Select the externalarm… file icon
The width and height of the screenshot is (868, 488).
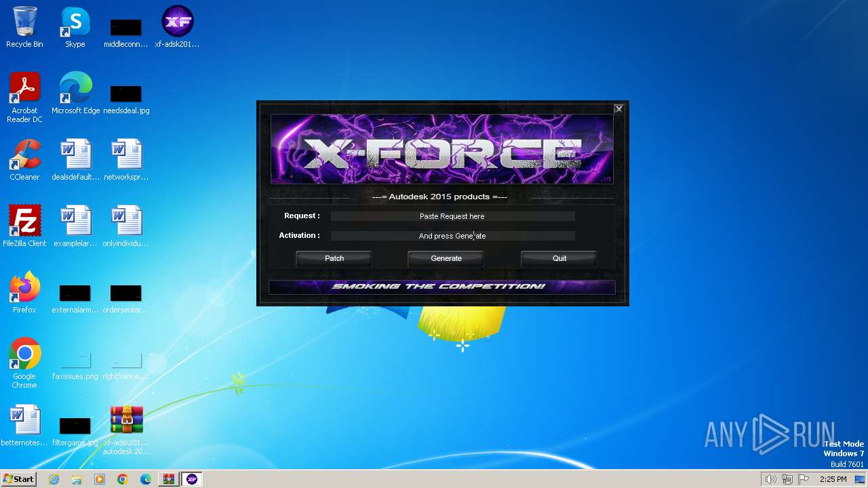(x=75, y=298)
